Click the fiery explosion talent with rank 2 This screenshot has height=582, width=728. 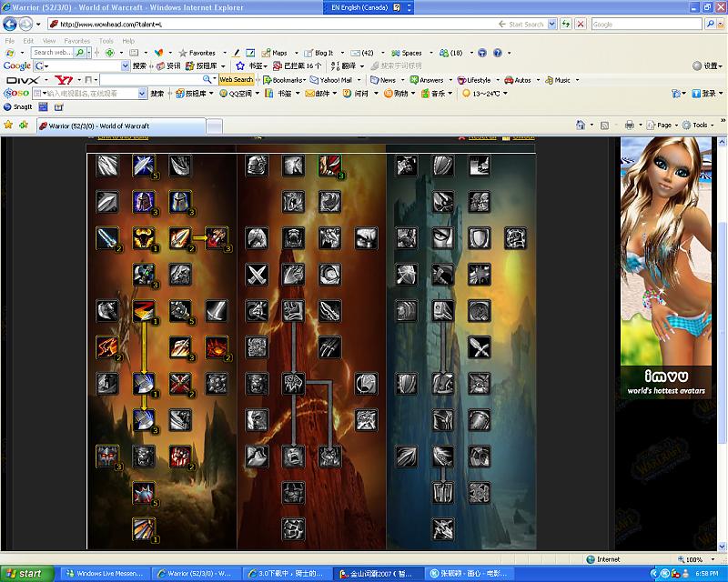pos(217,347)
